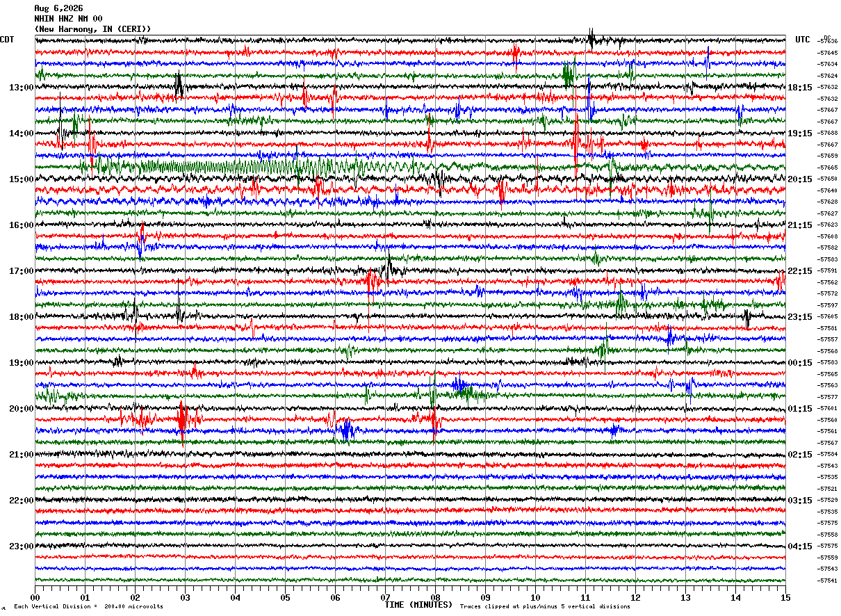Click minute axis tick label 03
Screen dimensions: 841x616
pos(185,598)
